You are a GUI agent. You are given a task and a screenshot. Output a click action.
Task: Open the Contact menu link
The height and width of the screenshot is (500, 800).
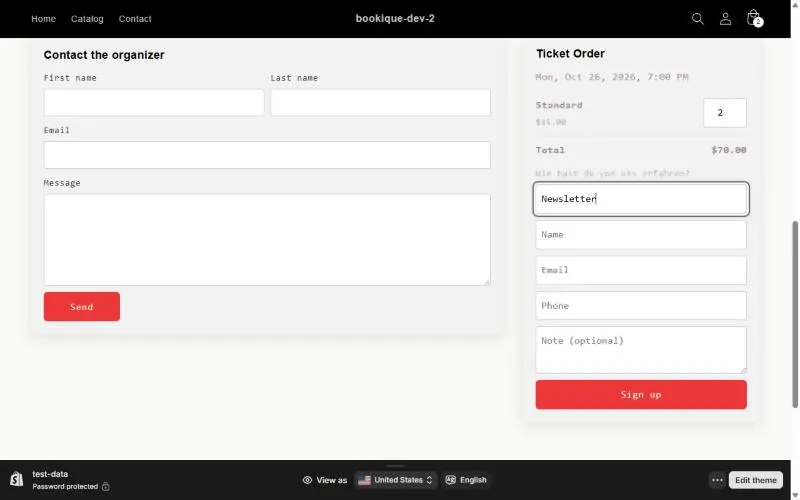coord(135,19)
